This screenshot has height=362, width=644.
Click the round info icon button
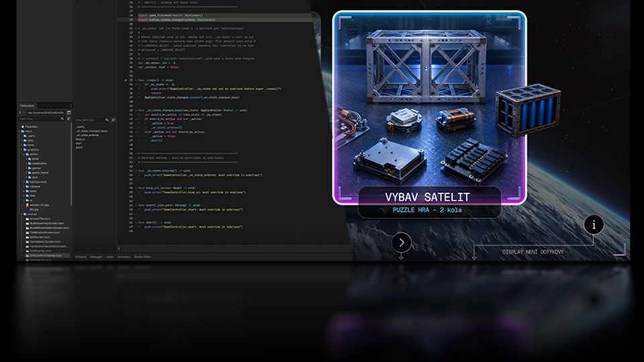(594, 225)
